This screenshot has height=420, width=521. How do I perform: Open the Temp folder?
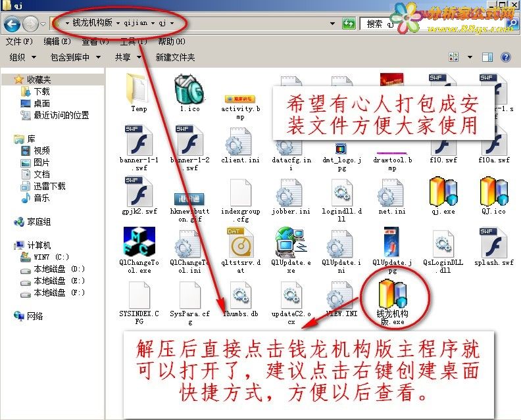pyautogui.click(x=139, y=93)
